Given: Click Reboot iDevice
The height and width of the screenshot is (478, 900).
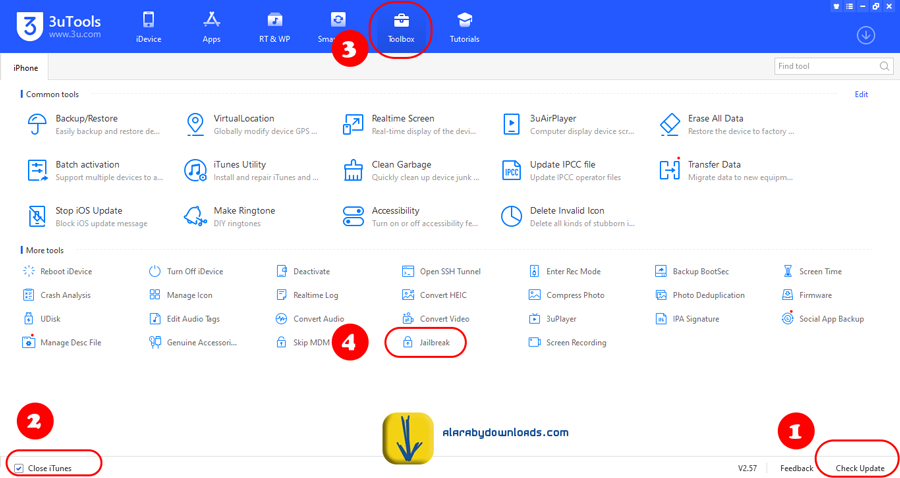Looking at the screenshot, I should tap(57, 271).
